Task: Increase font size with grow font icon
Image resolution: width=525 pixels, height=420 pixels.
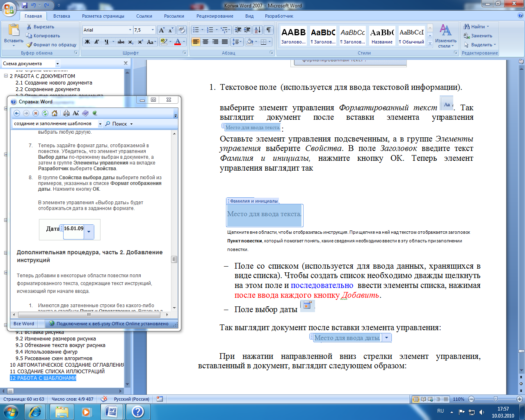Action: tap(162, 30)
